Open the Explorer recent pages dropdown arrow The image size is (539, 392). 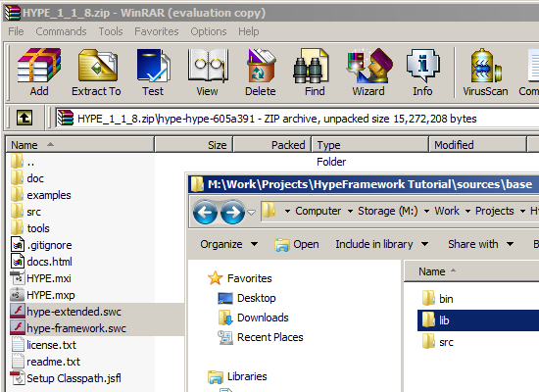252,212
